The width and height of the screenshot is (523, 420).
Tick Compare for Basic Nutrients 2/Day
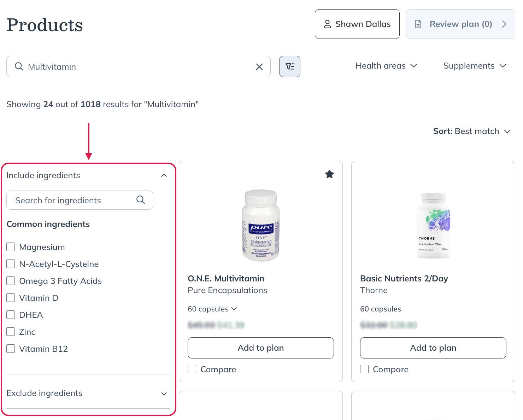364,369
